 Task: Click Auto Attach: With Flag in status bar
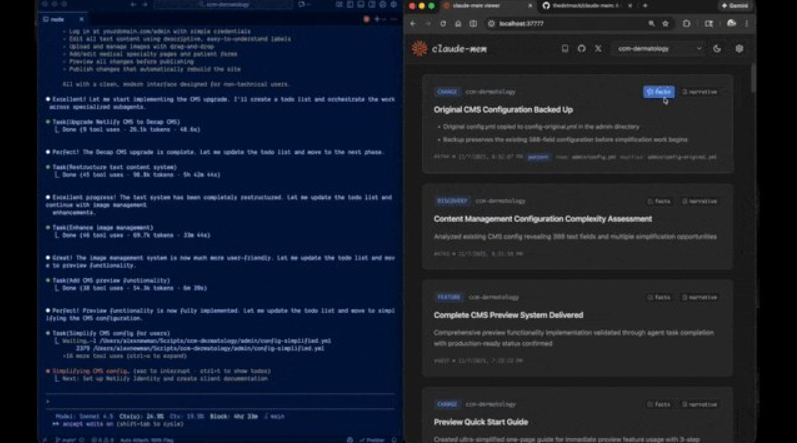coord(147,440)
